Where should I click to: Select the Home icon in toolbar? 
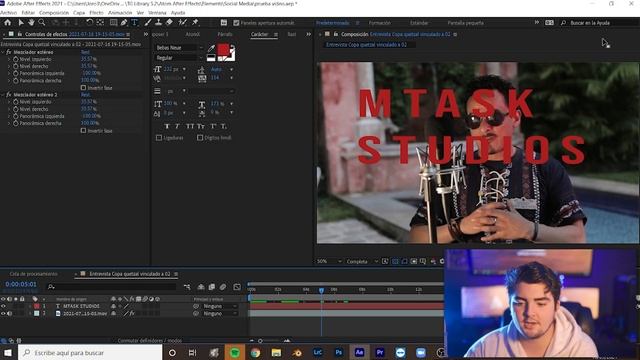[x=7, y=23]
